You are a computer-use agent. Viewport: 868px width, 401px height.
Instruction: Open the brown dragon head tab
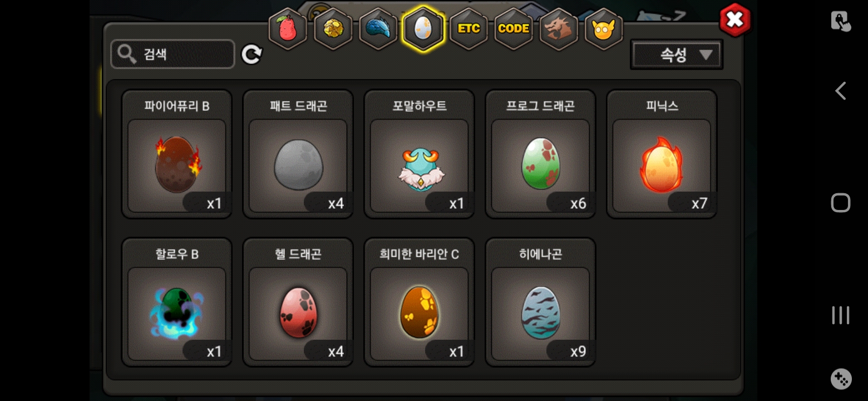[x=559, y=30]
